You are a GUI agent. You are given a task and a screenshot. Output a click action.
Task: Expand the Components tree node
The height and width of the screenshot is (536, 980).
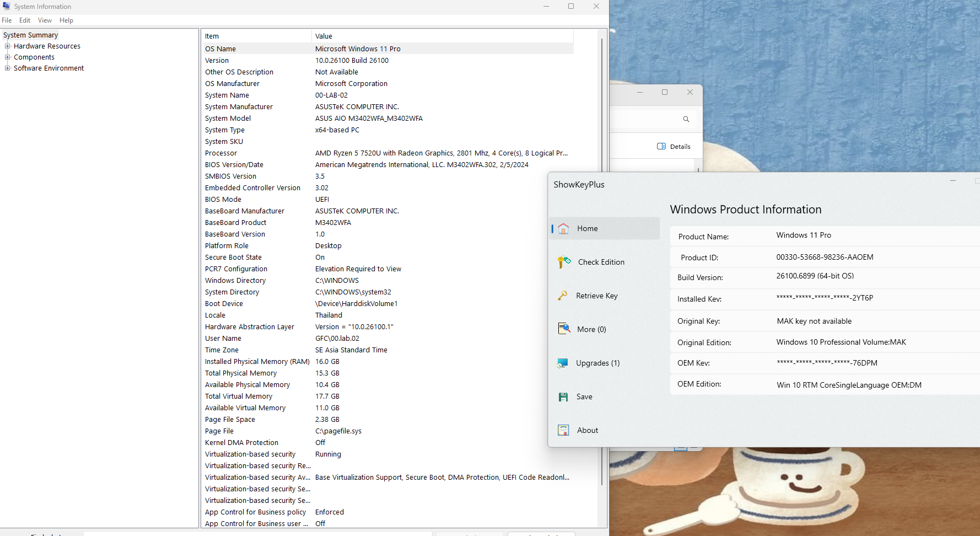pyautogui.click(x=8, y=57)
